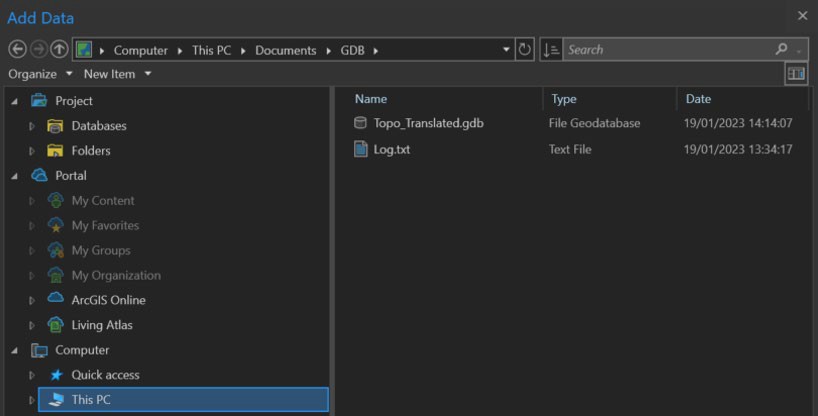This screenshot has width=818, height=416.
Task: Open the Organize menu
Action: [x=40, y=74]
